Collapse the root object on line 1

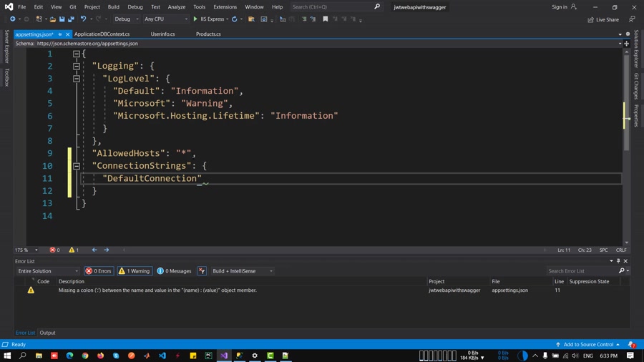77,54
